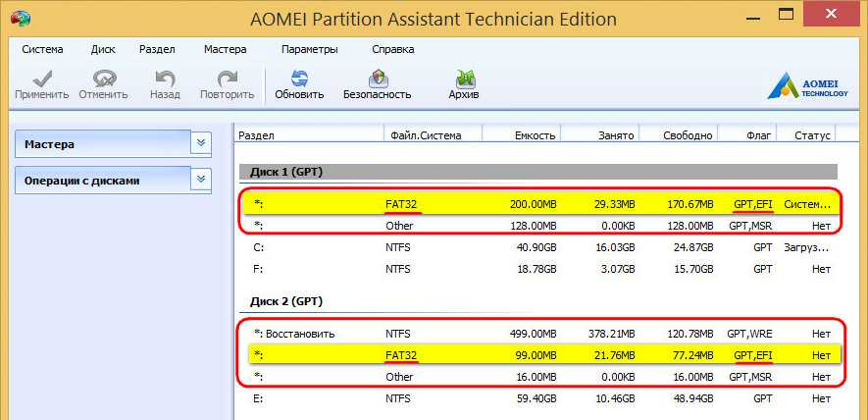Open the Диск menu
868x420 pixels.
coord(103,49)
